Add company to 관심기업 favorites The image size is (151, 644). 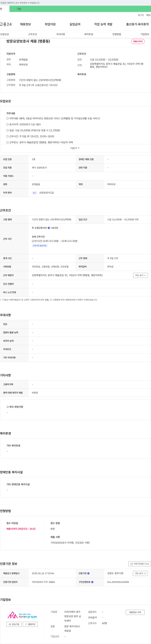click(14, 624)
